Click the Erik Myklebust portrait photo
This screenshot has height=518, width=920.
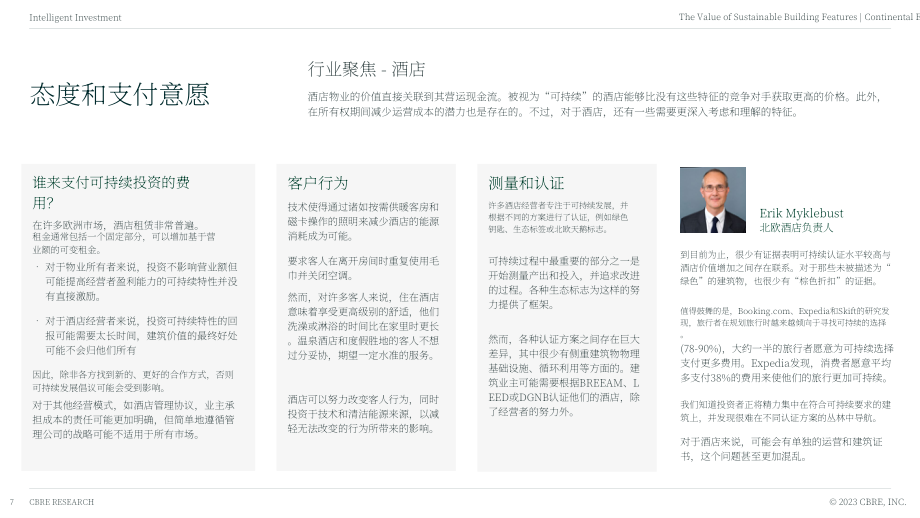point(713,200)
